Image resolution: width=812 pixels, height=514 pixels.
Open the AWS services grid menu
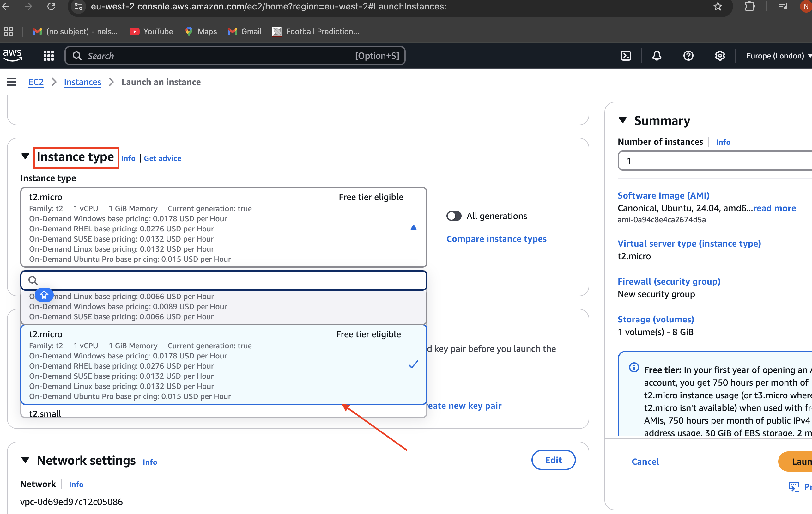pyautogui.click(x=49, y=56)
